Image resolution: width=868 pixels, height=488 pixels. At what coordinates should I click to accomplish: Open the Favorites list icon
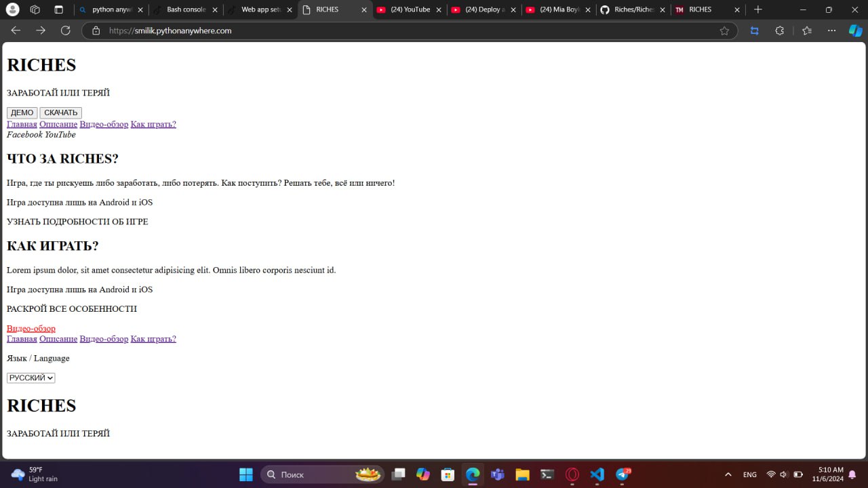pyautogui.click(x=806, y=30)
